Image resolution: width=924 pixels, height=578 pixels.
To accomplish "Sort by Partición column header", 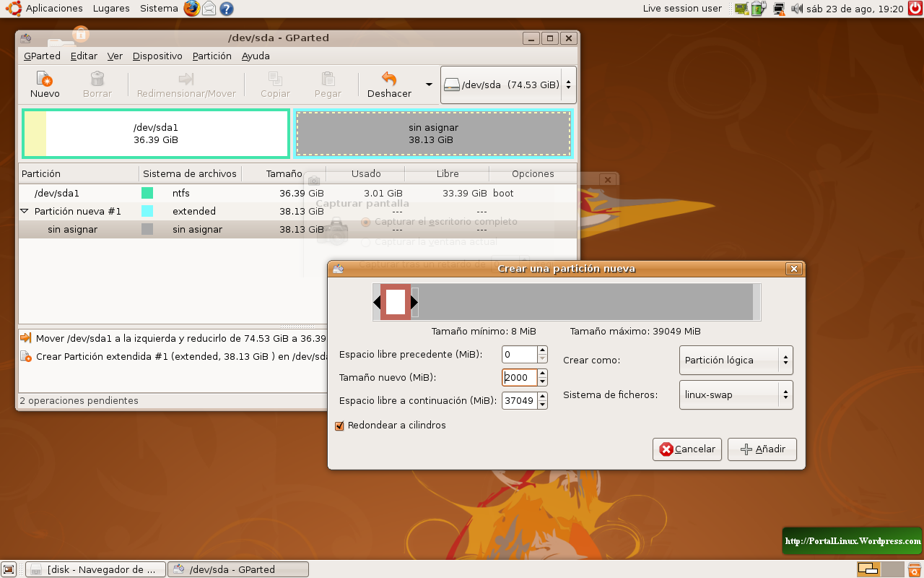I will [x=79, y=173].
